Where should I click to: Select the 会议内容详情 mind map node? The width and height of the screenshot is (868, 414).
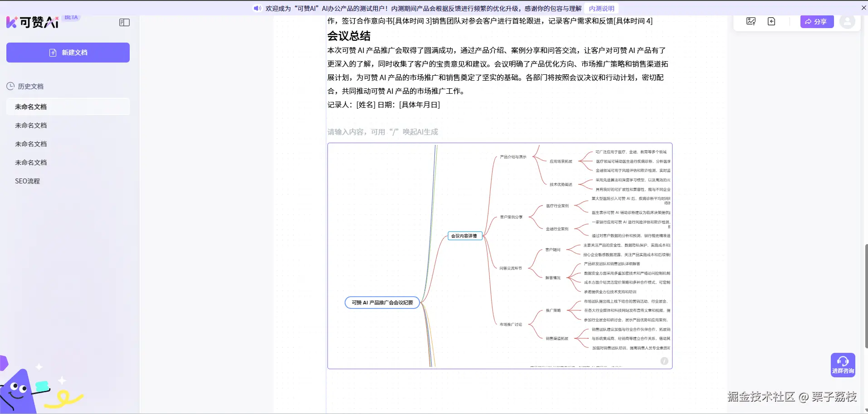point(464,236)
